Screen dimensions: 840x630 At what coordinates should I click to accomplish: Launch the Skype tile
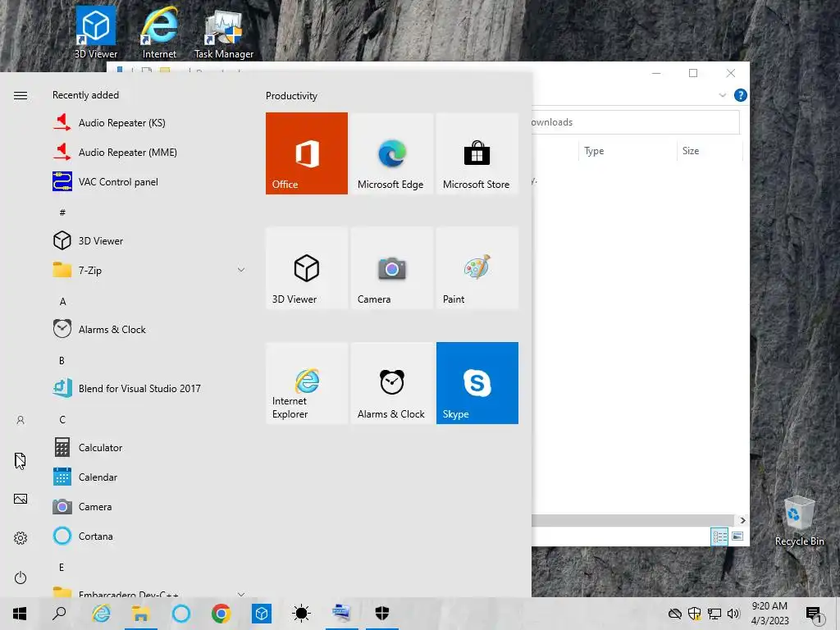click(x=477, y=383)
